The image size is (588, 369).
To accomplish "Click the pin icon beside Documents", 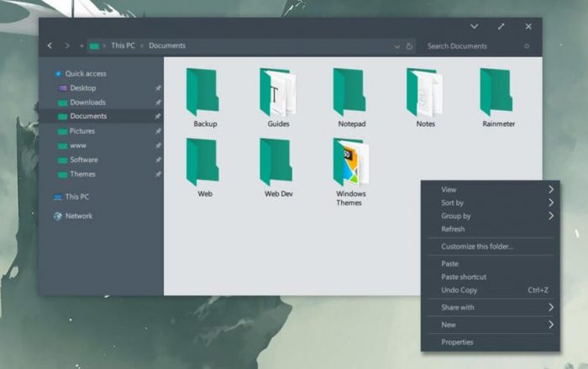I will pos(158,116).
